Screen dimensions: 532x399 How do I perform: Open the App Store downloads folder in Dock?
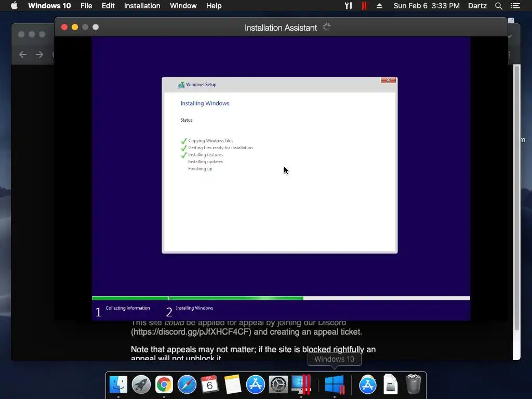[368, 385]
